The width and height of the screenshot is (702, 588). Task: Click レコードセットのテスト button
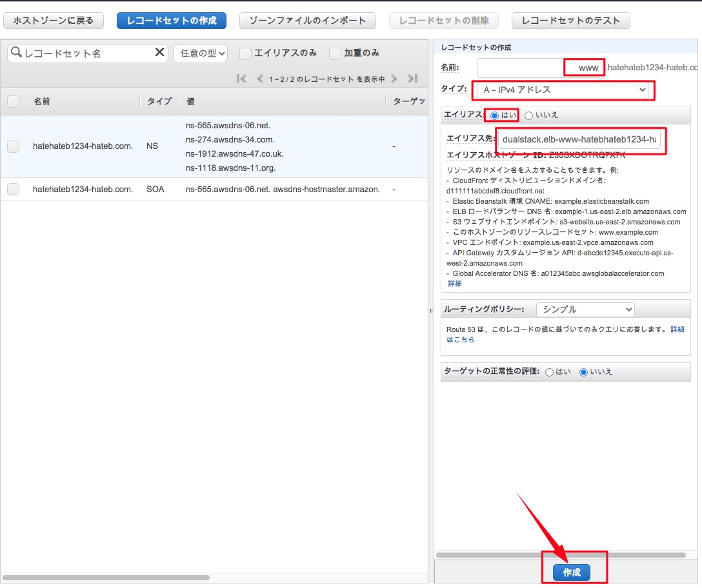point(571,21)
